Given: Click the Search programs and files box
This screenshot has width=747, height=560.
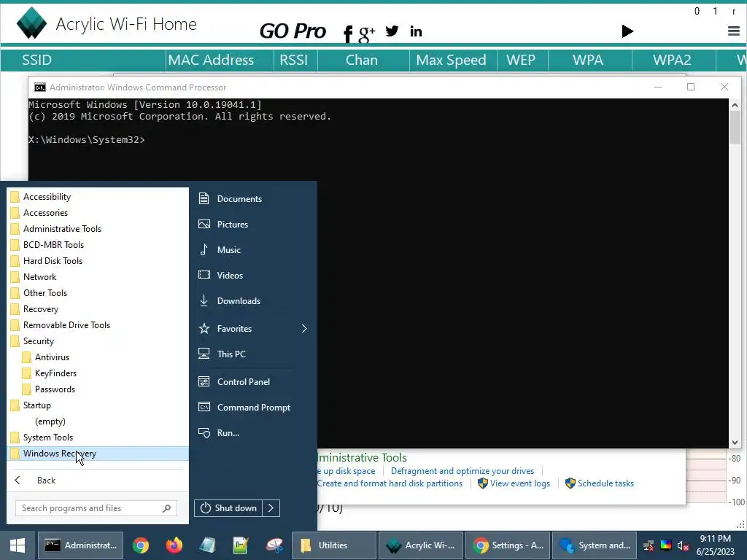Looking at the screenshot, I should (96, 508).
